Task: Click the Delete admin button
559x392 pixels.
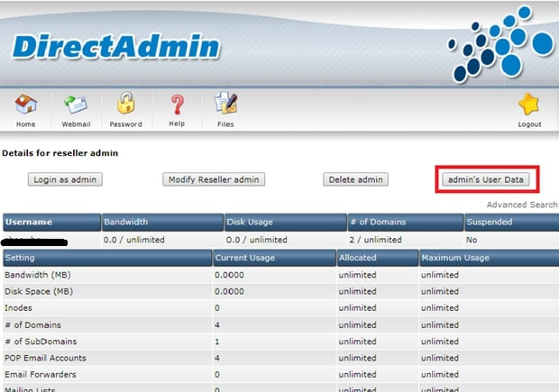Action: point(355,179)
